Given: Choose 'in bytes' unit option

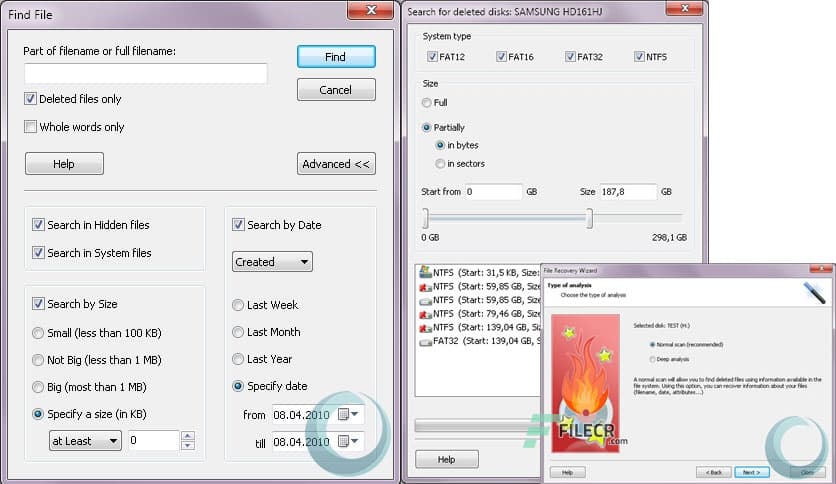Looking at the screenshot, I should [440, 145].
